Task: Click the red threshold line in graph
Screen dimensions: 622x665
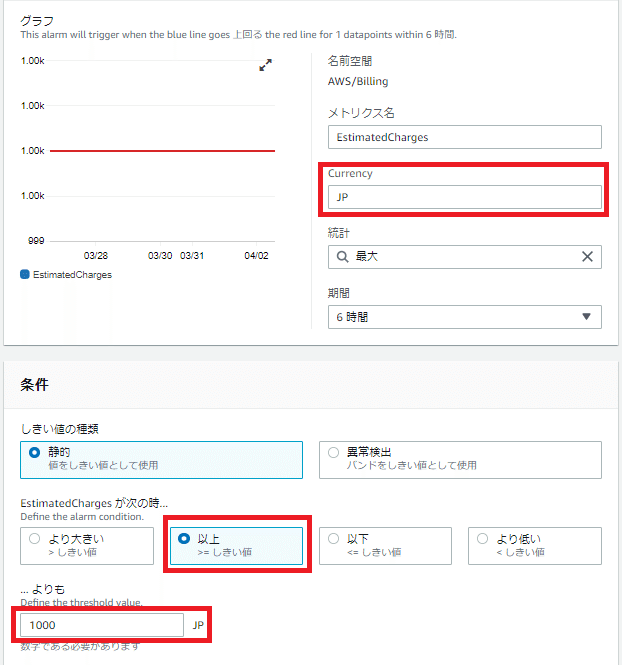Action: click(x=162, y=151)
